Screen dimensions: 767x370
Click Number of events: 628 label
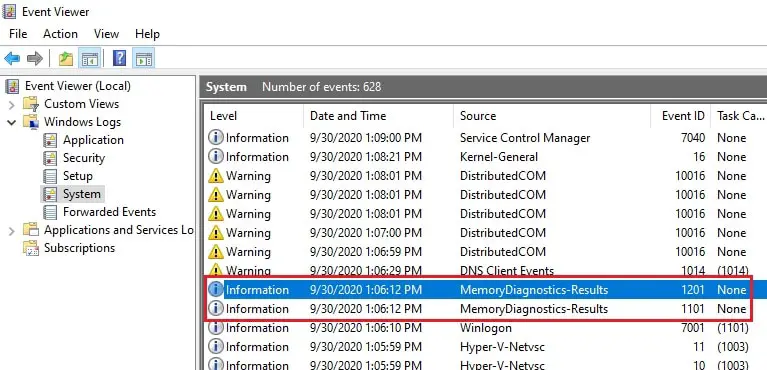point(321,87)
